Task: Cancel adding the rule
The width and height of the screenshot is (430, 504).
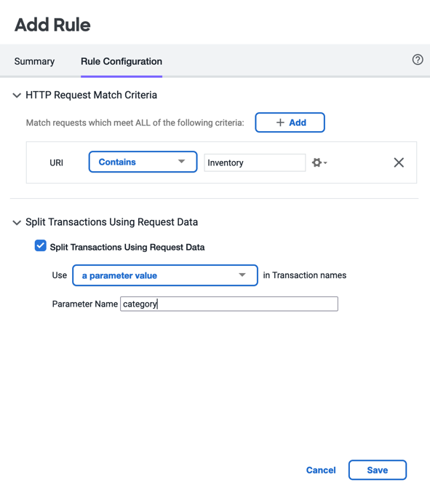Action: click(x=321, y=470)
